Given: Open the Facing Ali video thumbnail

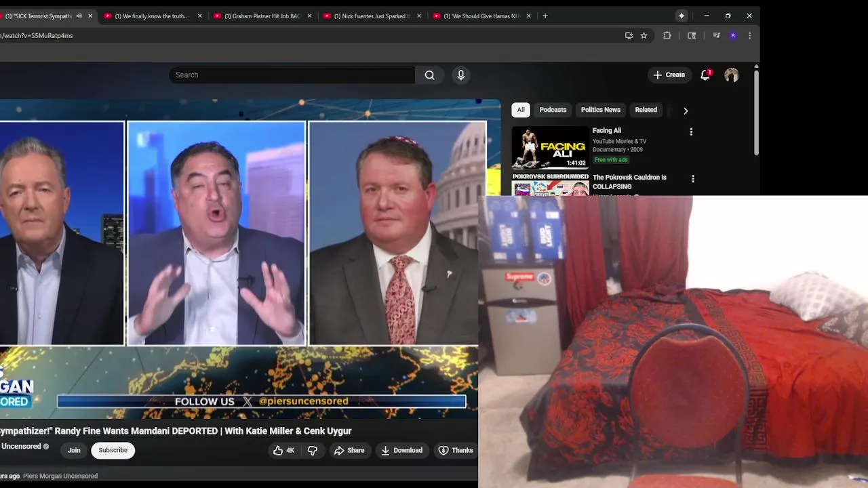Looking at the screenshot, I should [x=550, y=147].
